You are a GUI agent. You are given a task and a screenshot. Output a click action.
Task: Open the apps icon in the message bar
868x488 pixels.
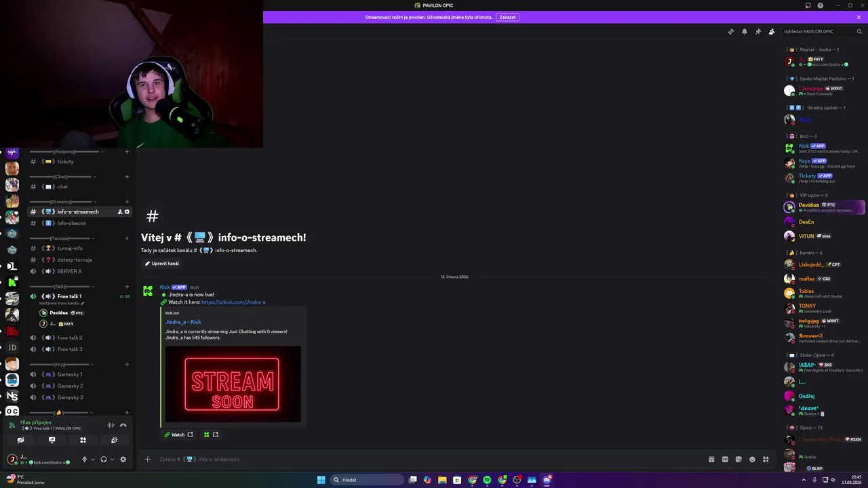[766, 460]
